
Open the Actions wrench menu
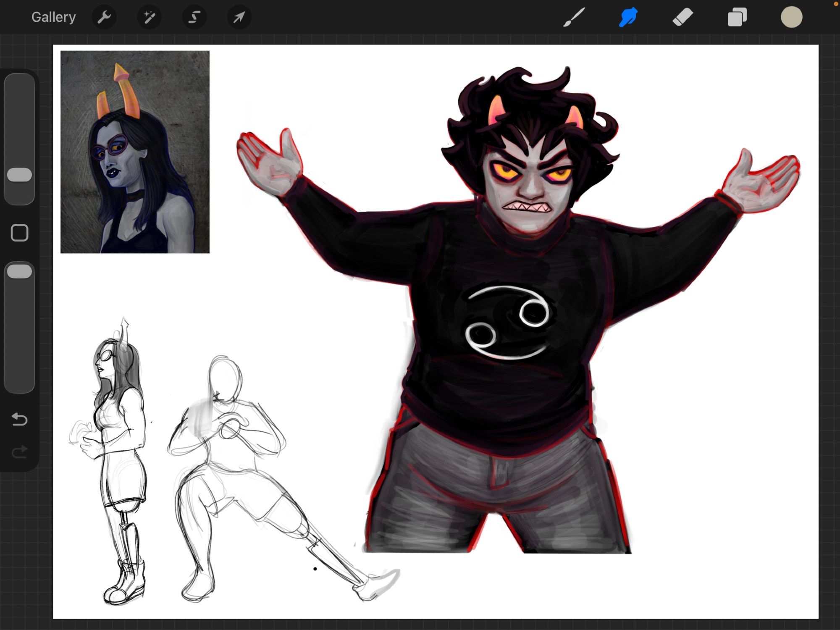point(104,17)
